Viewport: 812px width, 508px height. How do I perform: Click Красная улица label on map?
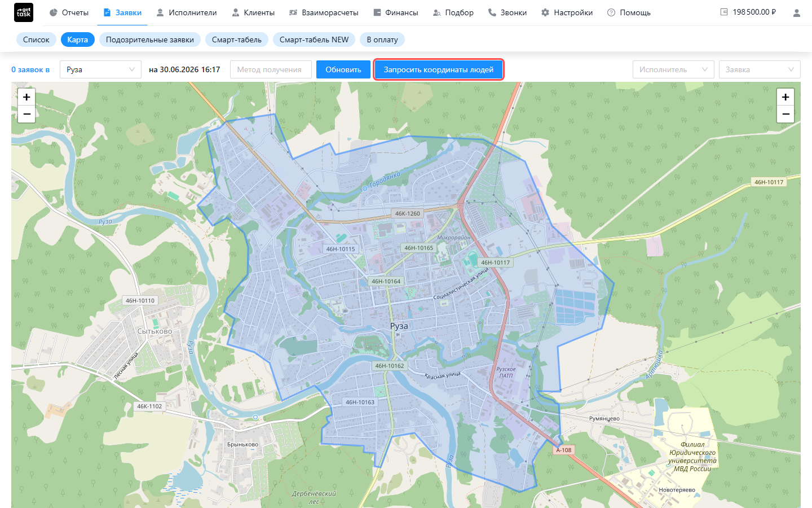coord(443,375)
